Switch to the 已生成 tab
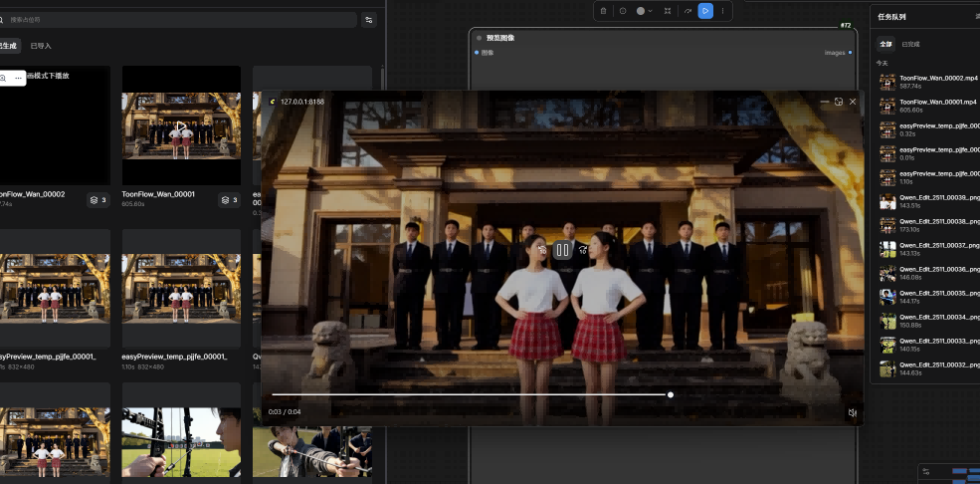The width and height of the screenshot is (980, 484). [x=8, y=46]
